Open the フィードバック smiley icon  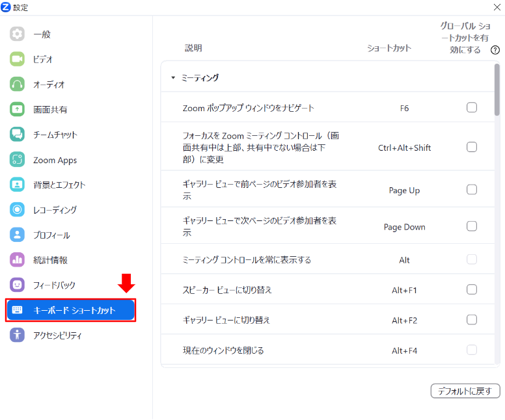point(17,285)
